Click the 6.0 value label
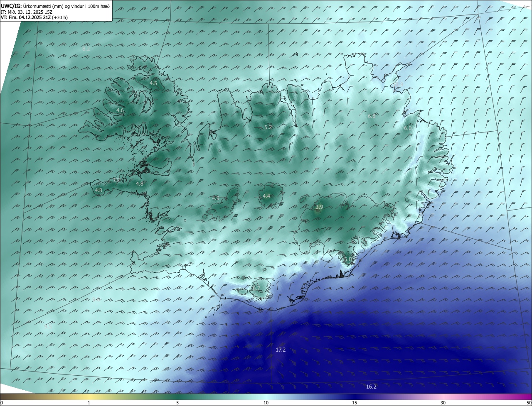This screenshot has height=406, width=532. click(x=408, y=128)
